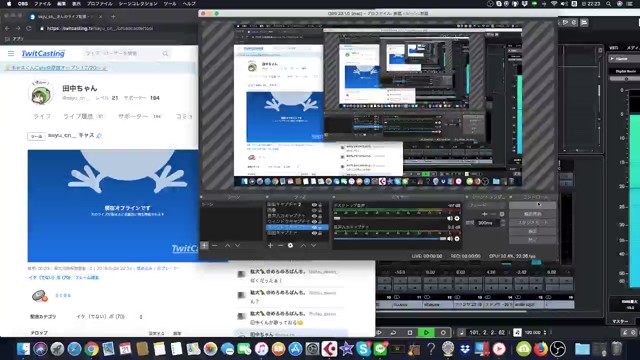Add a new scene with the scenes plus icon
640x360 pixels.
(204, 245)
